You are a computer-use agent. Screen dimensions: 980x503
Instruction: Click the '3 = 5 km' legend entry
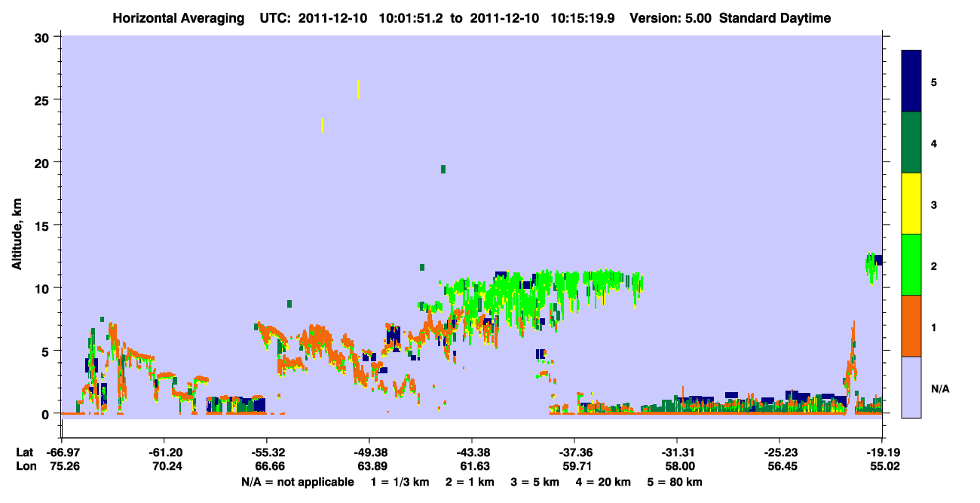click(535, 482)
